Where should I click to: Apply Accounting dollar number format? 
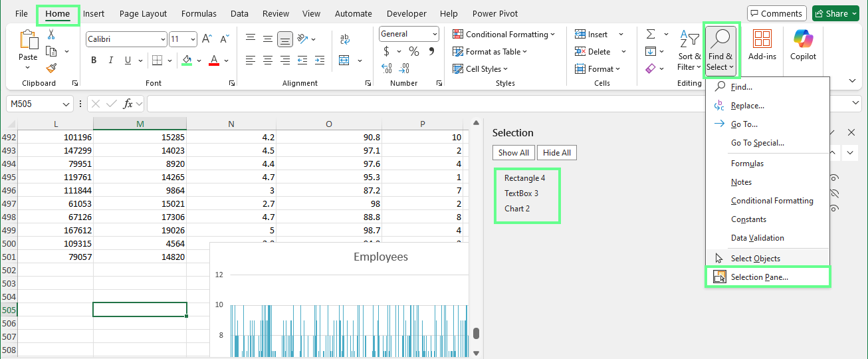[386, 51]
